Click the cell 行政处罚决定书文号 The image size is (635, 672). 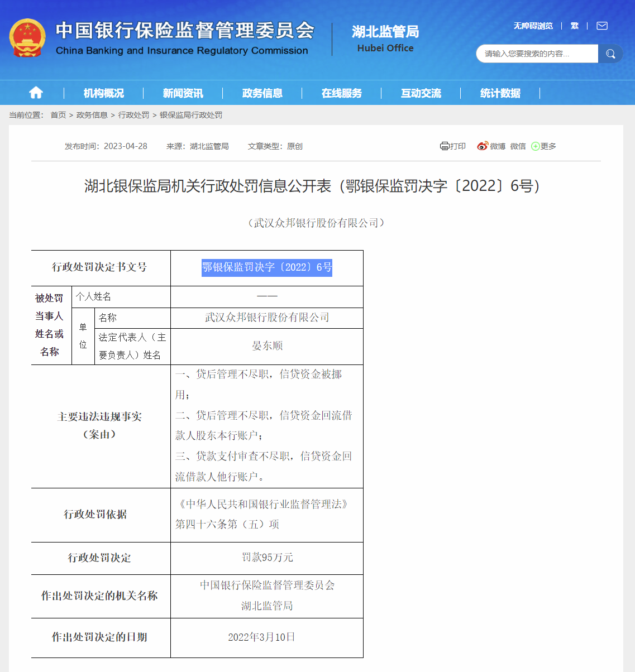[x=100, y=267]
